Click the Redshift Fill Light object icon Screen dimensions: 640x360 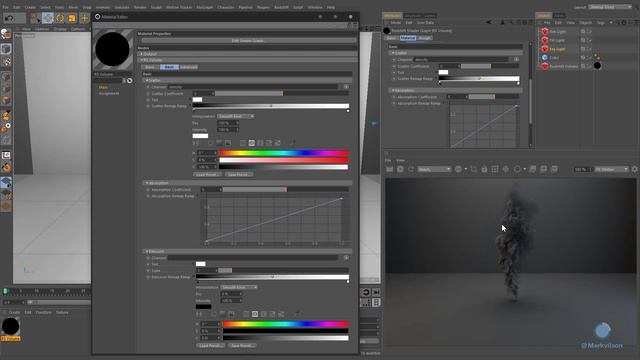544,40
